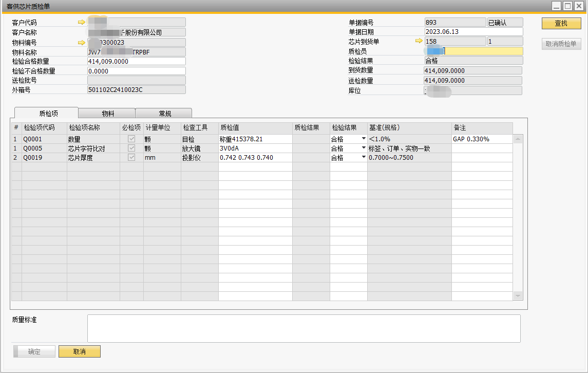Click the 到货数量 field
The height and width of the screenshot is (373, 588).
coord(473,70)
